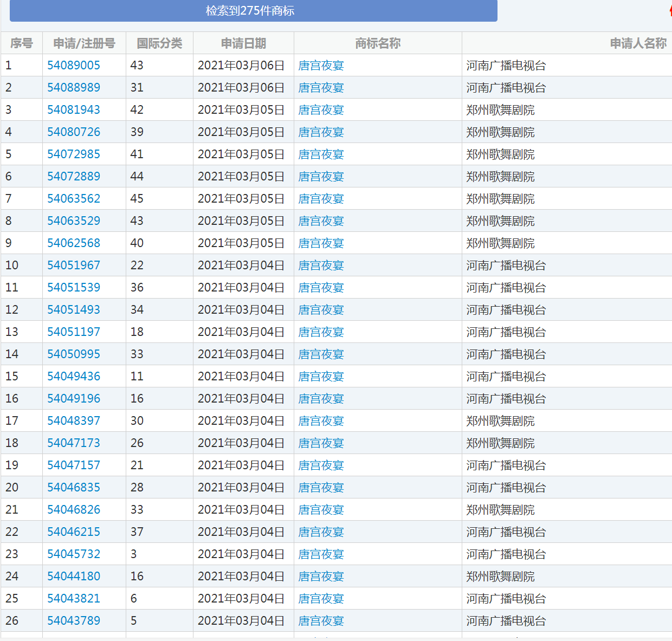
Task: Open registration number 54063529
Action: click(74, 221)
